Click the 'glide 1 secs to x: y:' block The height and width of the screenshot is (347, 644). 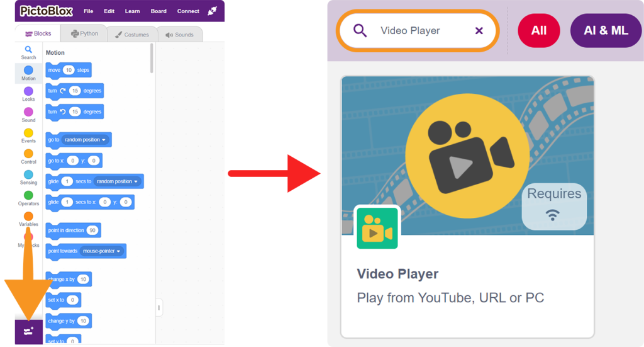coord(90,202)
